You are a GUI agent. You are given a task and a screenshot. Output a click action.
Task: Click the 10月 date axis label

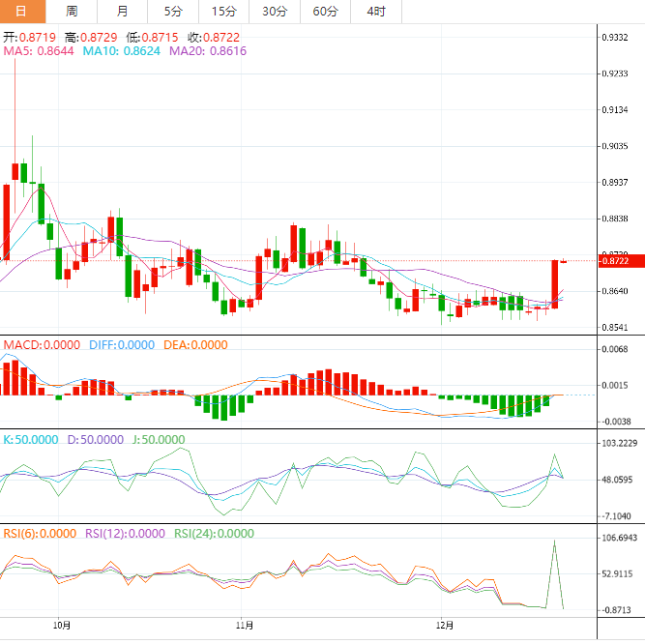[62, 626]
